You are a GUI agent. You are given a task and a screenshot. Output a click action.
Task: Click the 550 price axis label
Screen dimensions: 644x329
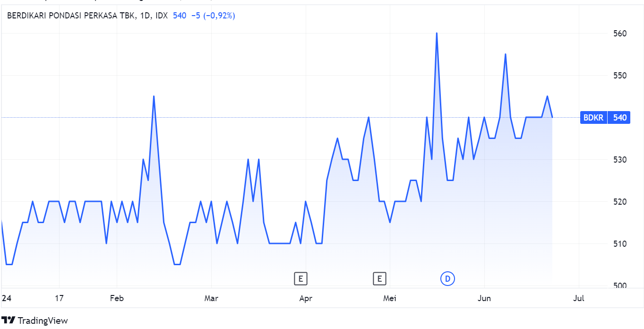click(620, 76)
